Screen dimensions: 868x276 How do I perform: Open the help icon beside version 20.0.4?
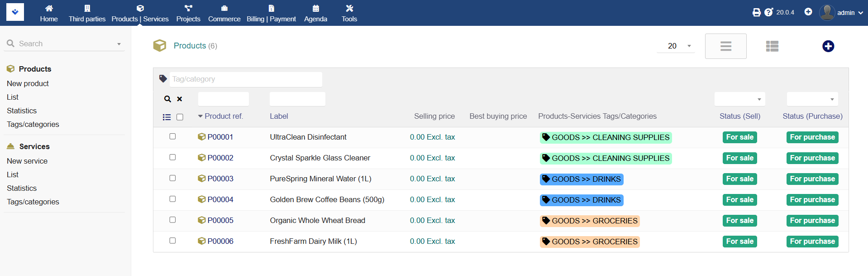click(x=768, y=12)
